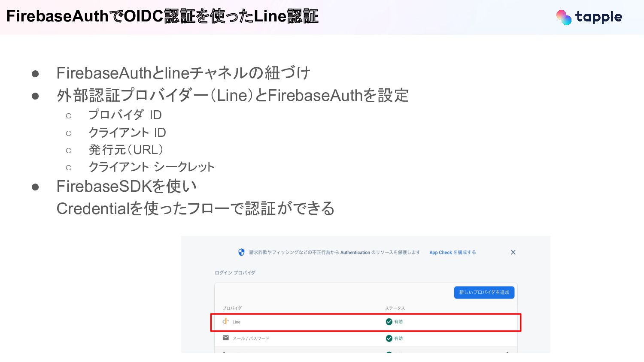Click the tapple wordmark text
Screen dimensions: 644x362
598,17
